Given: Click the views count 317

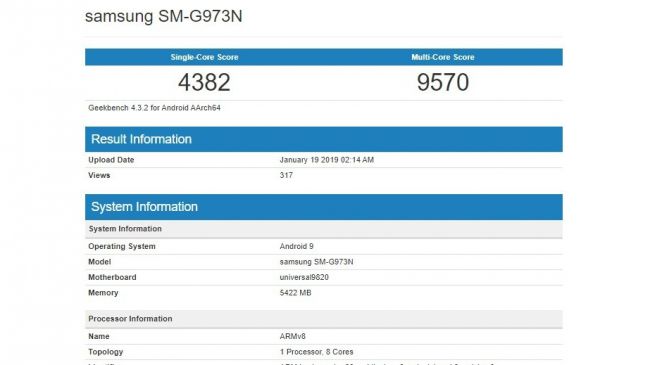Looking at the screenshot, I should coord(286,175).
